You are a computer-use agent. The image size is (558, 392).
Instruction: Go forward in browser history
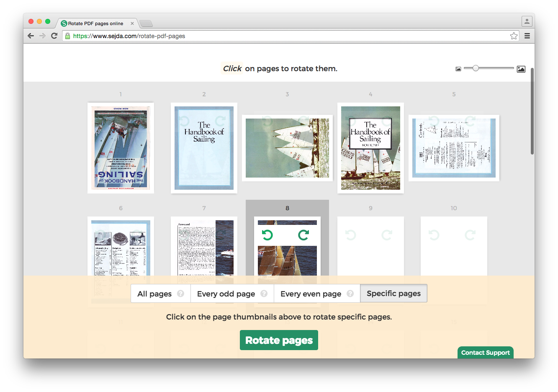point(42,36)
